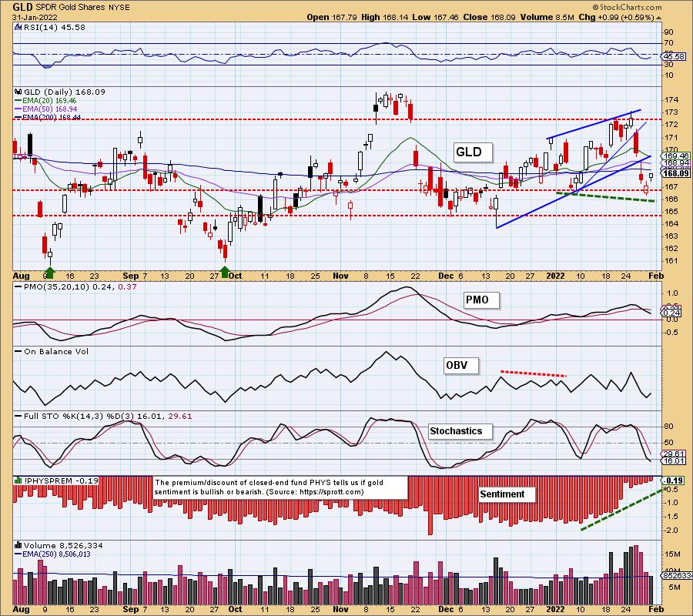Viewport: 693px width, 616px height.
Task: Click the up triangle after the Chg value
Action: [658, 18]
